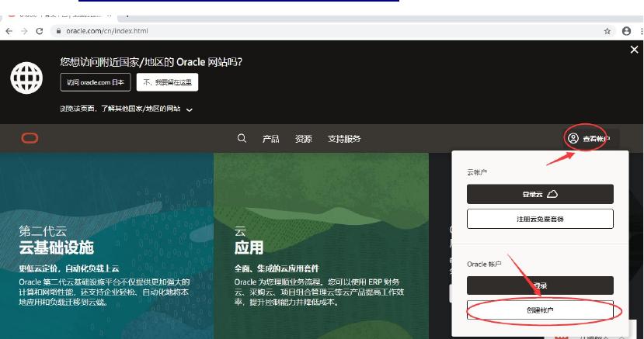The image size is (644, 339).
Task: Click 云基础设施 heading on teal card
Action: pyautogui.click(x=56, y=247)
